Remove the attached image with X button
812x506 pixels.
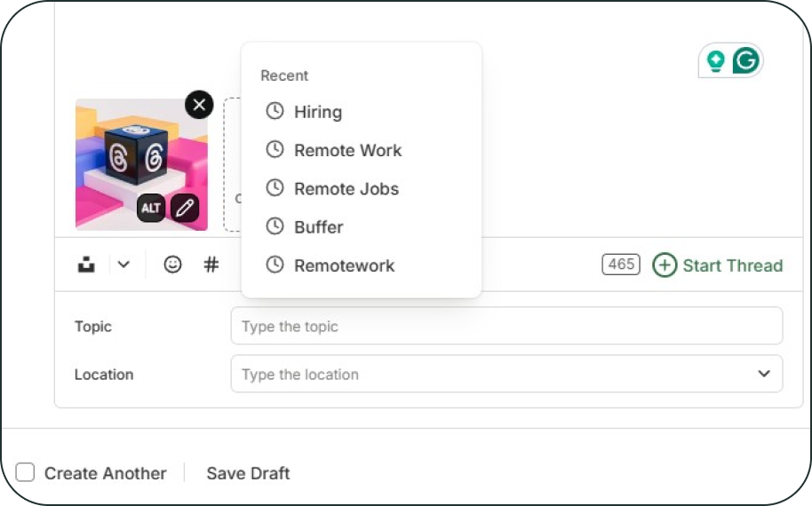click(x=199, y=105)
